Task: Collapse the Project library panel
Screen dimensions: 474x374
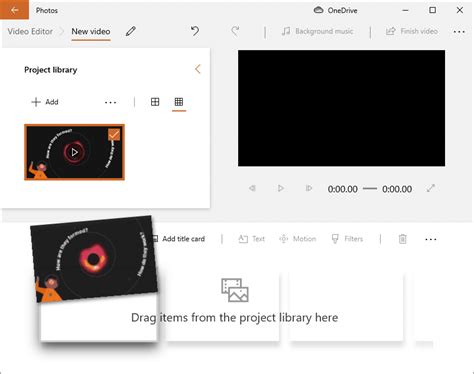Action: (198, 69)
